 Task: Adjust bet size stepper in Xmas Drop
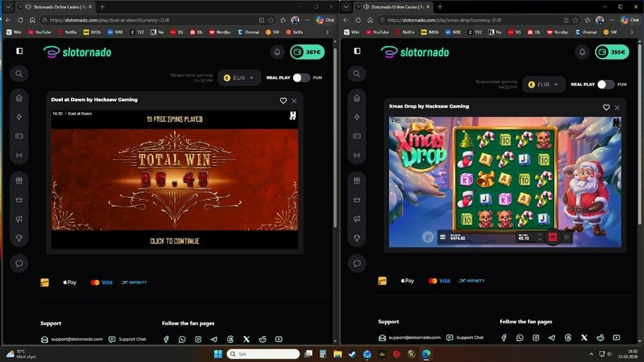click(x=540, y=237)
